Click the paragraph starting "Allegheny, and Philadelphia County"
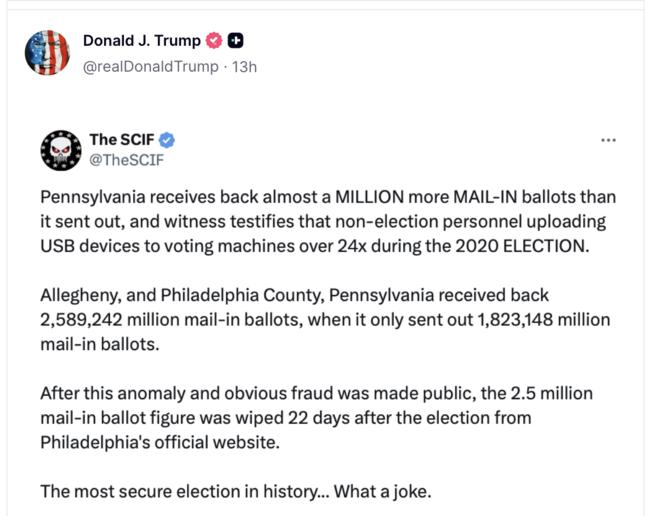 coord(324,319)
